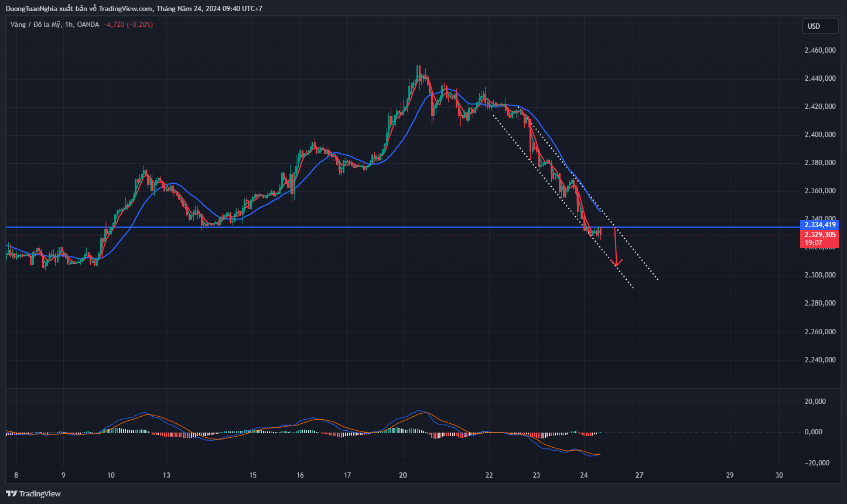
Task: Click date 8 on the time axis
Action: (16, 475)
